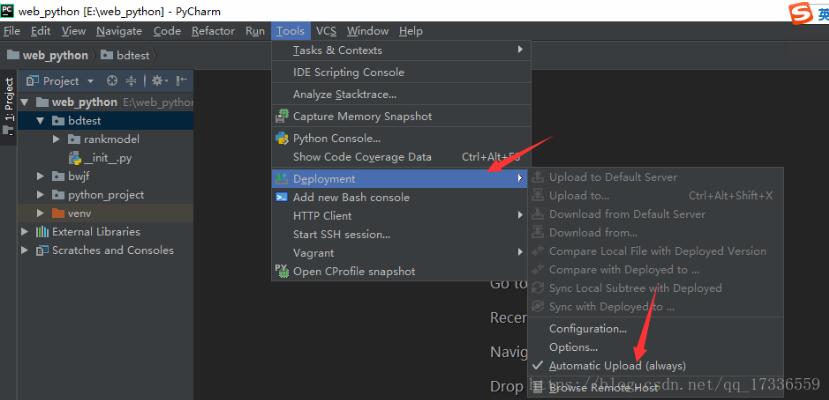
Task: Click Browse Remote Host entry
Action: (603, 387)
